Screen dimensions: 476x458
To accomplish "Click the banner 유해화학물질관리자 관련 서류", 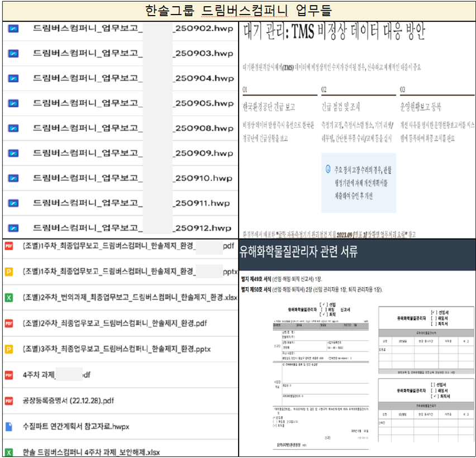I will pyautogui.click(x=357, y=254).
